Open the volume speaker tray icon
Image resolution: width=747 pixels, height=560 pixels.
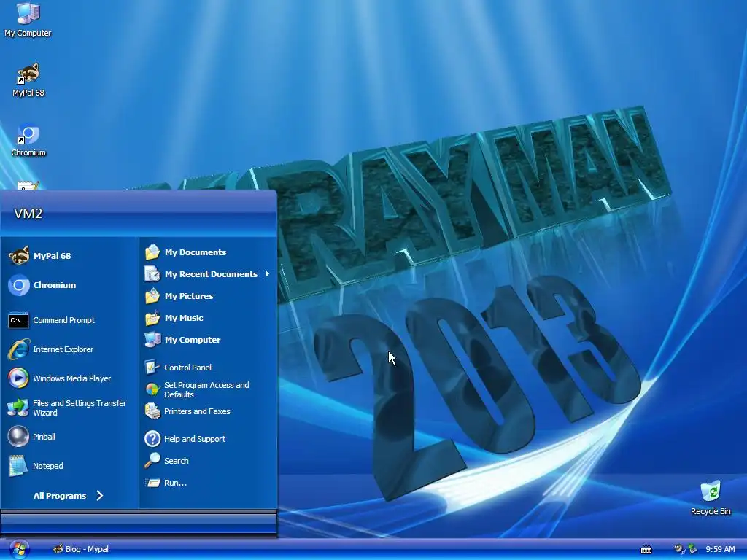click(x=678, y=549)
